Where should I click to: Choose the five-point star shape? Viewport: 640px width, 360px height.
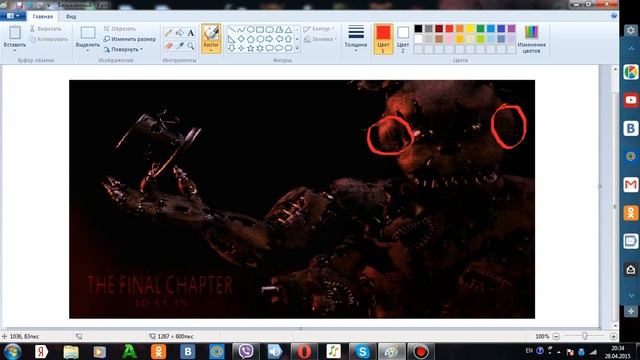click(x=251, y=48)
